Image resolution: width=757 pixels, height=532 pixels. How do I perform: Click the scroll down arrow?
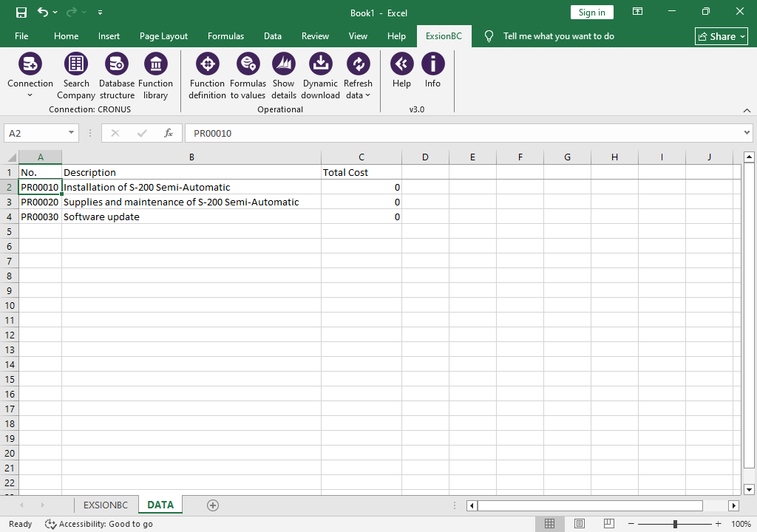(750, 490)
